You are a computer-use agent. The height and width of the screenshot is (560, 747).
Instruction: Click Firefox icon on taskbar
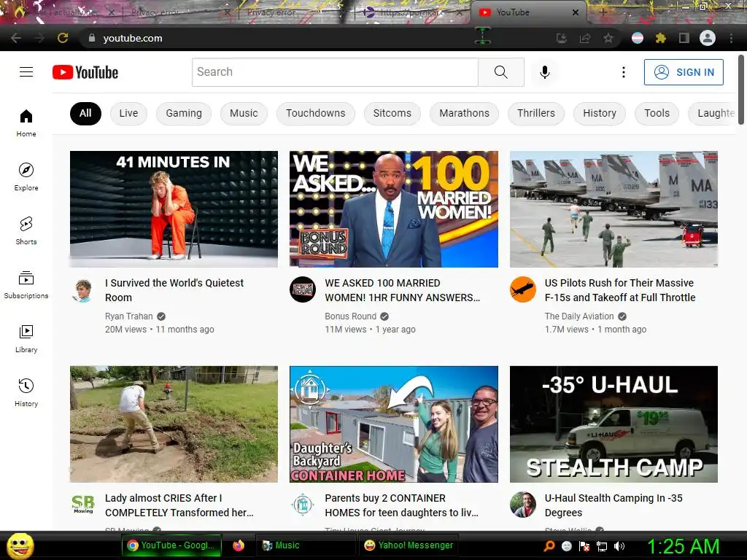pos(239,545)
